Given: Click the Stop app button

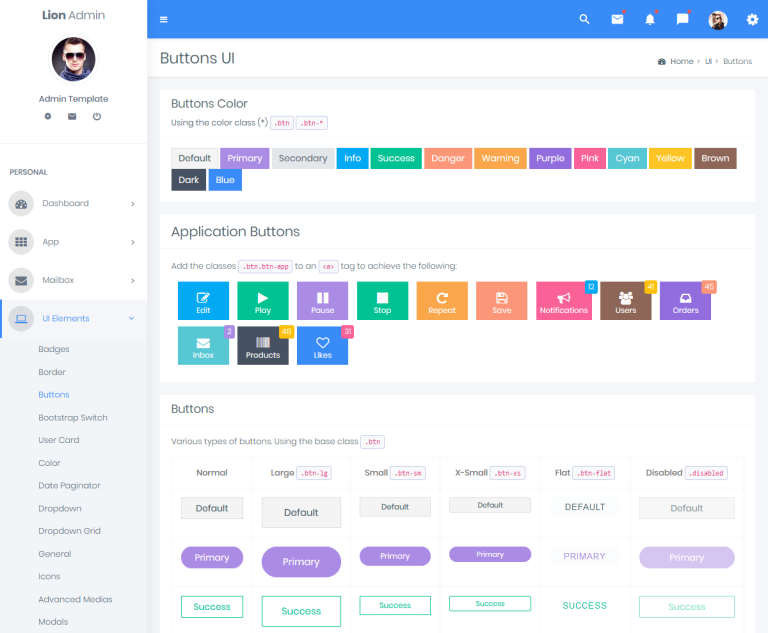Looking at the screenshot, I should click(x=383, y=301).
